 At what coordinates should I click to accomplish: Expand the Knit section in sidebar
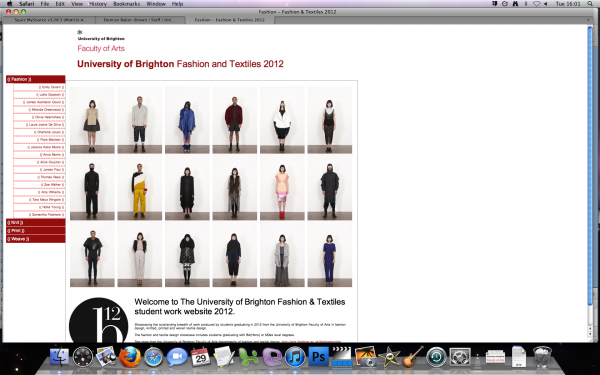coord(36,222)
